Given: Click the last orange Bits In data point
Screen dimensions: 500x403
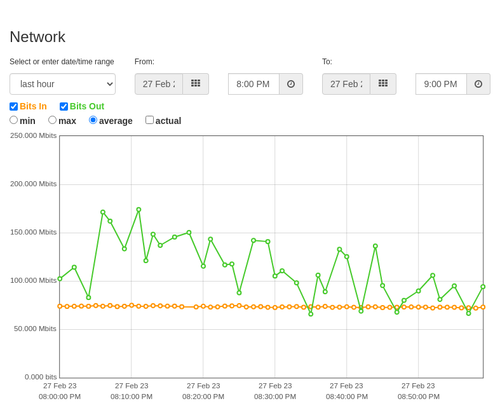Looking at the screenshot, I should tap(483, 307).
